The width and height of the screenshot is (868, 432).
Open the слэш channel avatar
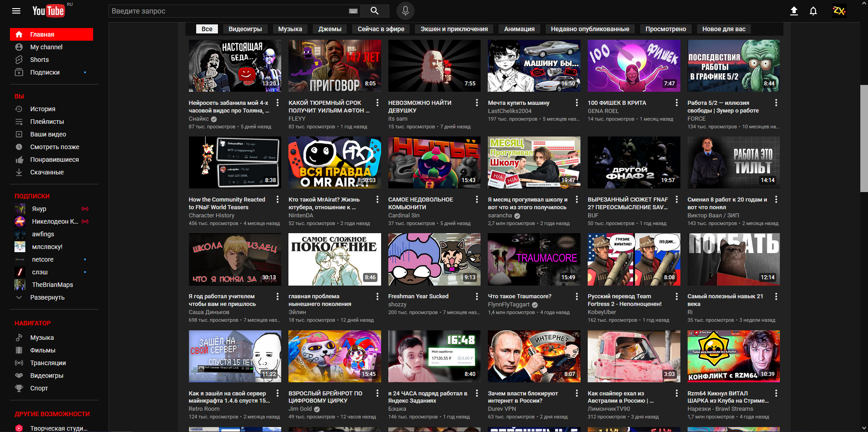point(20,272)
